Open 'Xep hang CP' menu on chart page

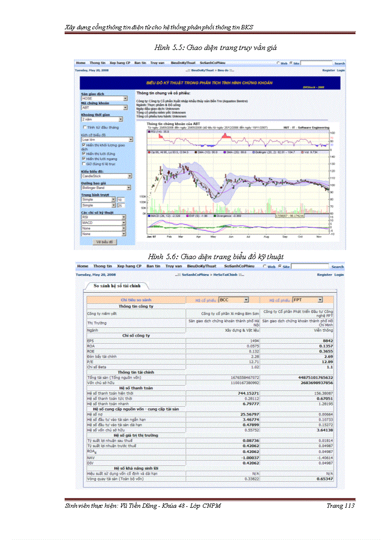click(x=121, y=63)
